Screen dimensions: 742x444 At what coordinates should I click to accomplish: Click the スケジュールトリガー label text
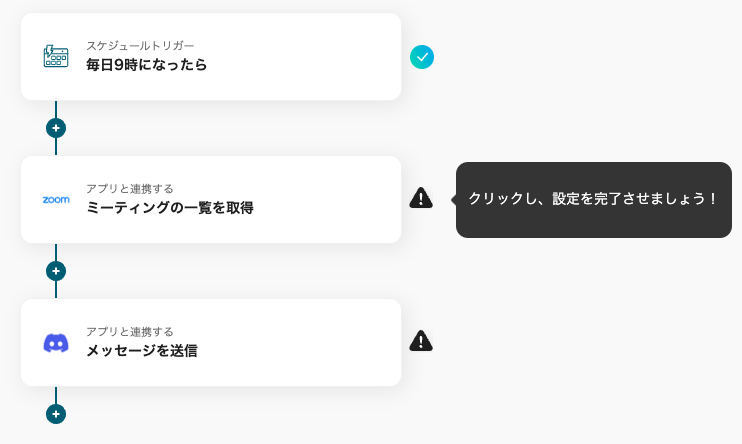coord(140,45)
